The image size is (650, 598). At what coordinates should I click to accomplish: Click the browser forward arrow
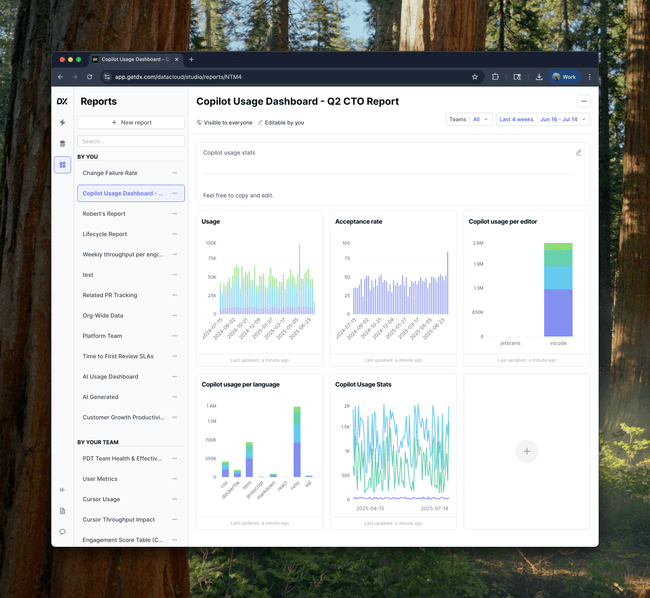click(75, 77)
